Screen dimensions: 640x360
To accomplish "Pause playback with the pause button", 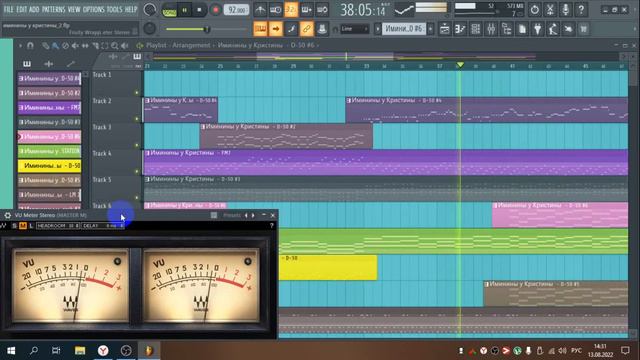I will click(x=184, y=10).
